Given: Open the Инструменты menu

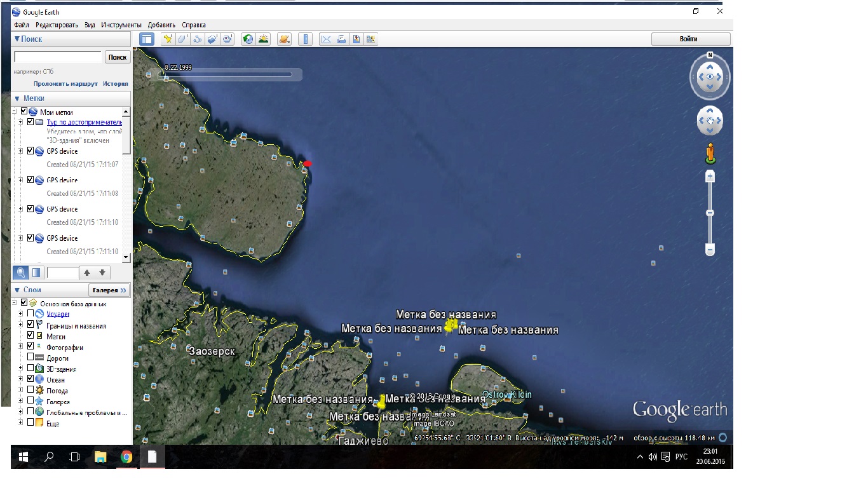Looking at the screenshot, I should (121, 25).
